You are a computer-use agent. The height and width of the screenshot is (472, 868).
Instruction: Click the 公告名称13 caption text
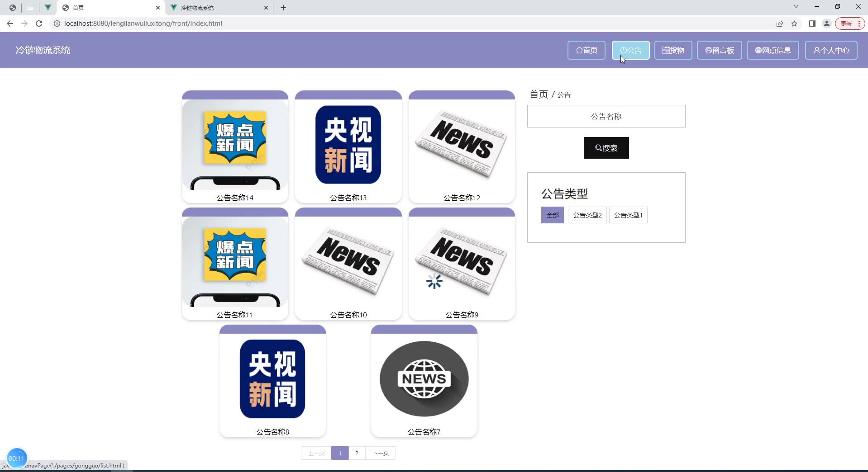point(348,198)
